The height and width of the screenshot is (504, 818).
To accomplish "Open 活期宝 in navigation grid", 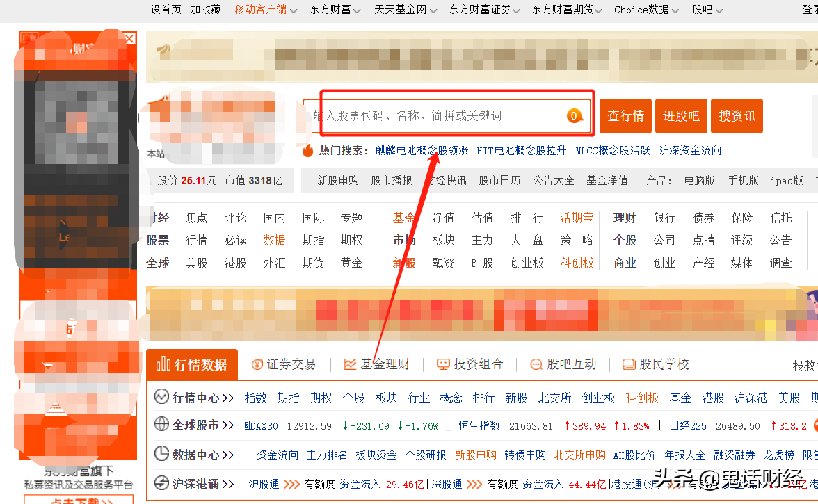I will [577, 218].
